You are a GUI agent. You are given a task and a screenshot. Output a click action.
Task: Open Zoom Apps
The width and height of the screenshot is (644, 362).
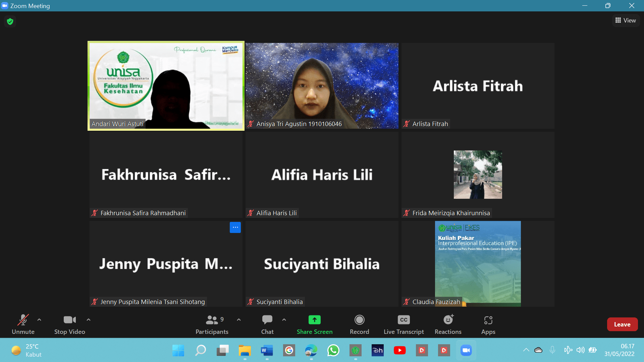click(x=488, y=324)
